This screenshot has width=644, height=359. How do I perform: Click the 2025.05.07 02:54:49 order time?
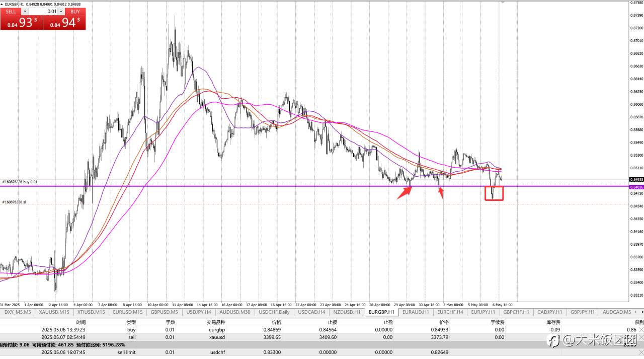[x=63, y=337]
